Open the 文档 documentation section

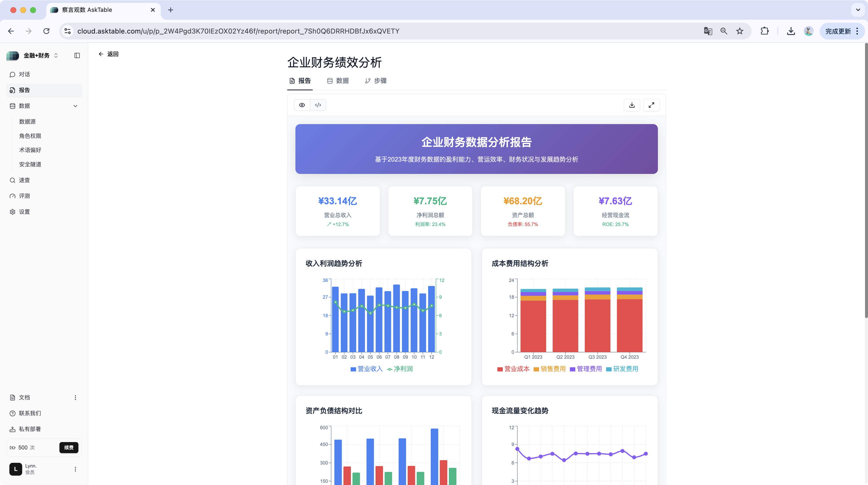point(24,398)
